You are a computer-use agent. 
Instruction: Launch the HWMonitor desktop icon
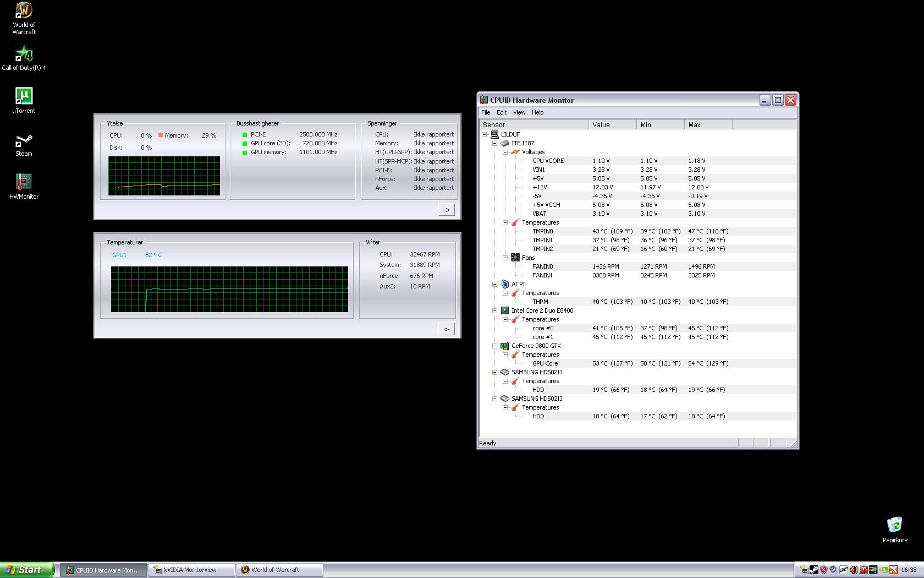point(24,186)
